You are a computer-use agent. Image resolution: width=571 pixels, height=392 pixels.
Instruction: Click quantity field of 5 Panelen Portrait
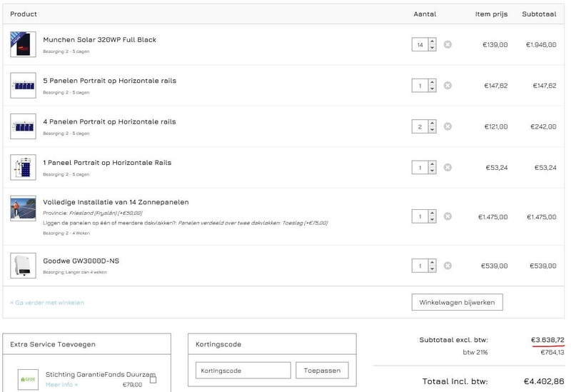pos(420,86)
